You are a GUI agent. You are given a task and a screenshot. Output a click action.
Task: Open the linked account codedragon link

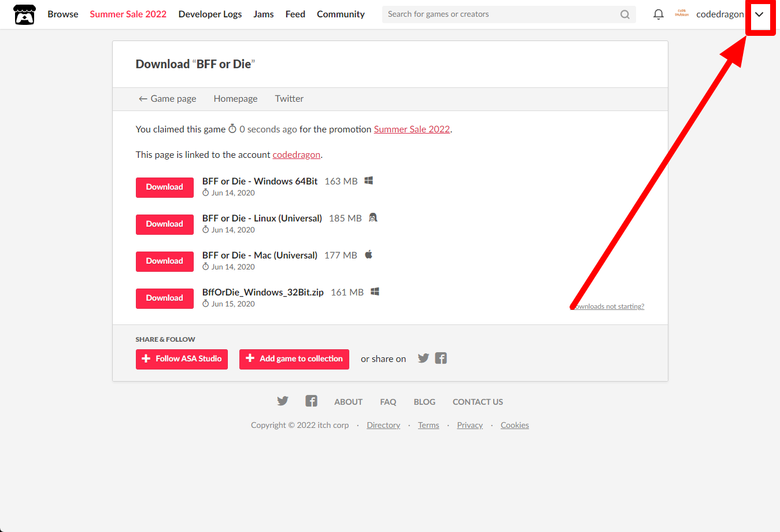pos(296,154)
